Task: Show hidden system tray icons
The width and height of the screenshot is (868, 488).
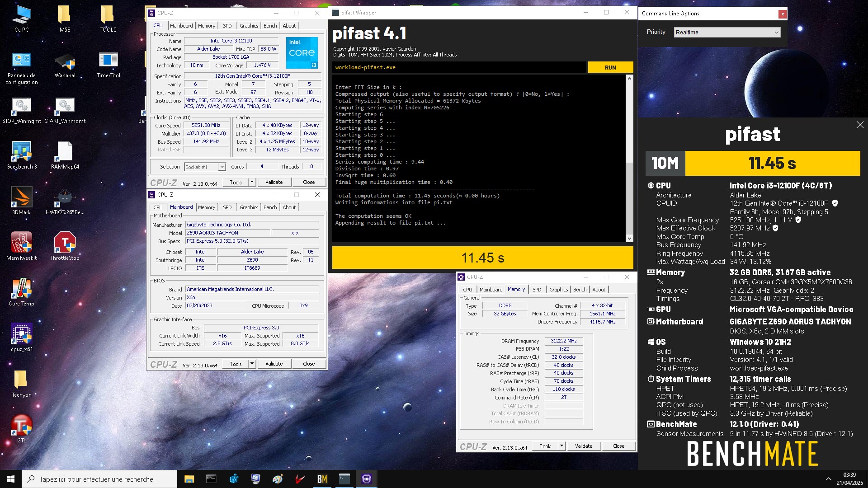Action: pyautogui.click(x=828, y=479)
